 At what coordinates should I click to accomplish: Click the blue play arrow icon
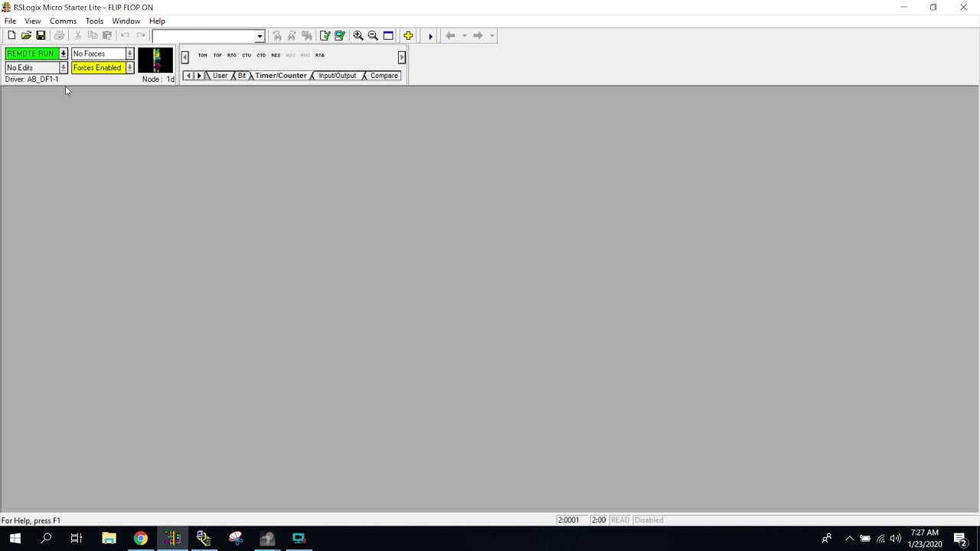click(x=430, y=35)
